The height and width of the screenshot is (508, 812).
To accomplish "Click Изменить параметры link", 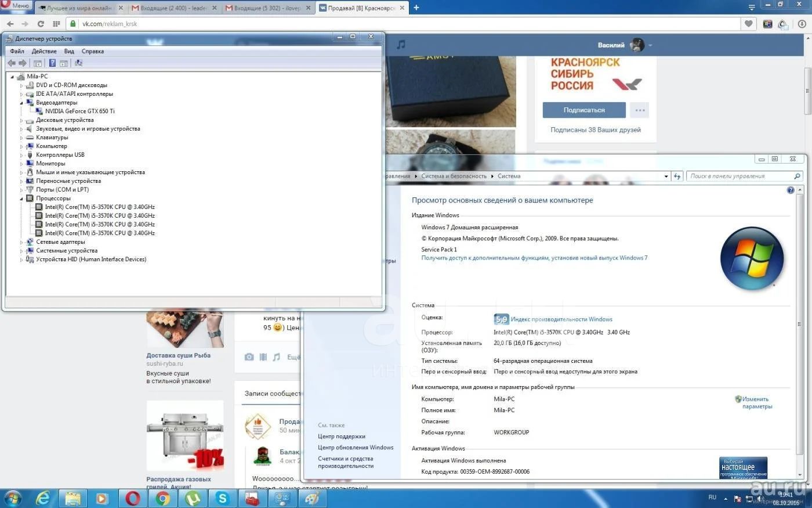I will [x=756, y=403].
